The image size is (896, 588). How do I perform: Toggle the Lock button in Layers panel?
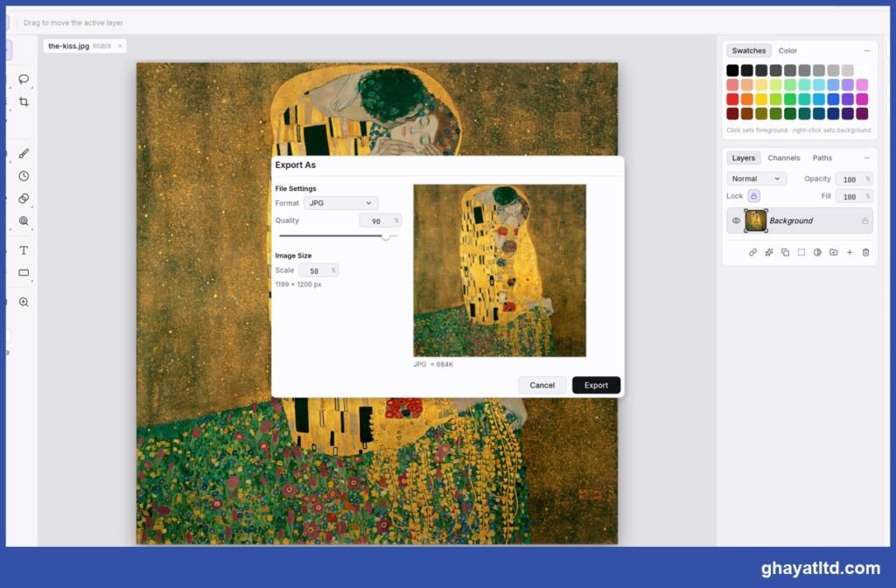(x=753, y=196)
